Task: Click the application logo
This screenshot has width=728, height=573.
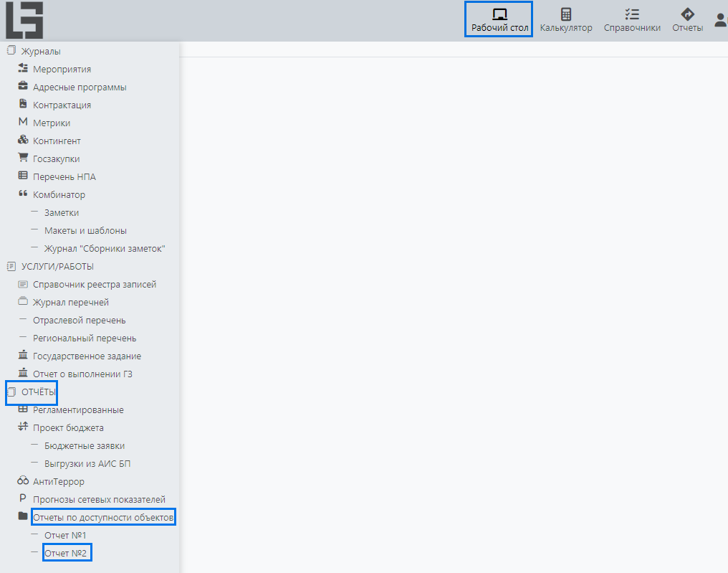Action: point(24,20)
